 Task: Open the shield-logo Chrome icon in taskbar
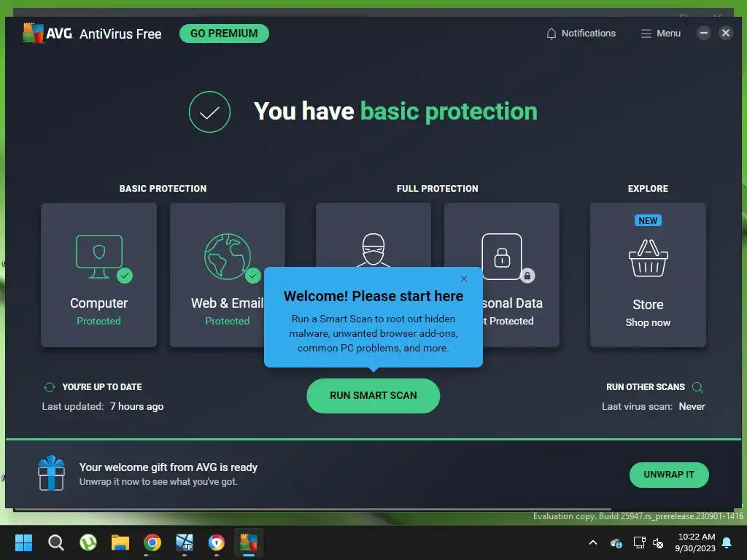[x=217, y=542]
